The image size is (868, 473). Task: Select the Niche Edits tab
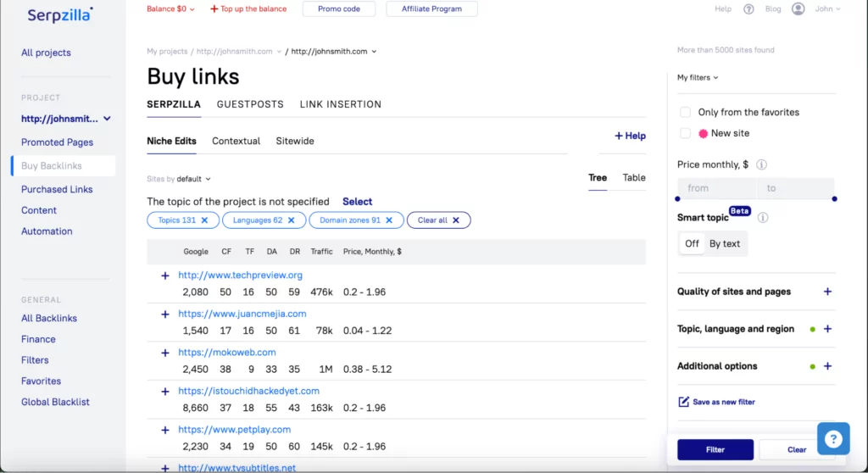(x=171, y=142)
